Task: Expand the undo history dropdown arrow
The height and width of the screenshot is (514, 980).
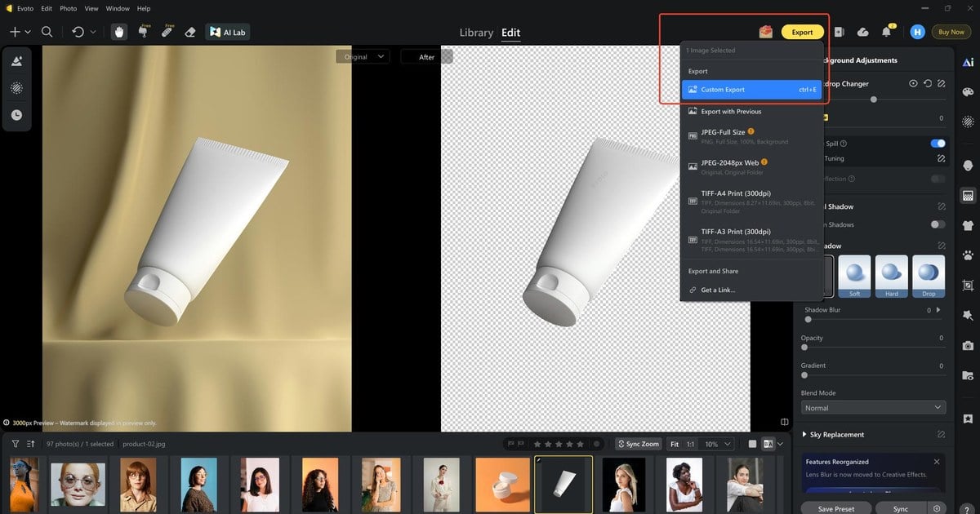Action: tap(92, 33)
